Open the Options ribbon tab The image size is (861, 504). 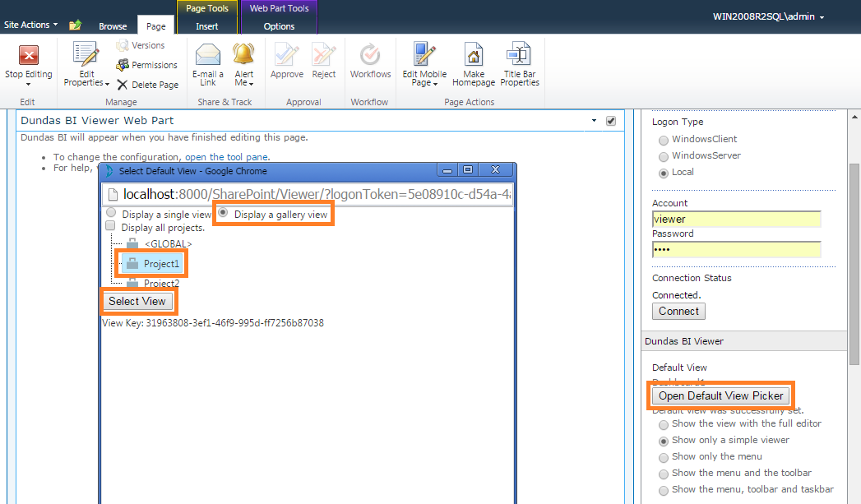279,25
